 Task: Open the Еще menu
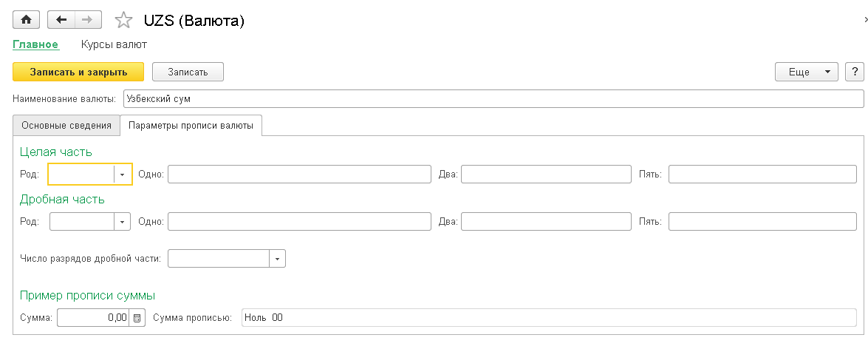(x=805, y=72)
